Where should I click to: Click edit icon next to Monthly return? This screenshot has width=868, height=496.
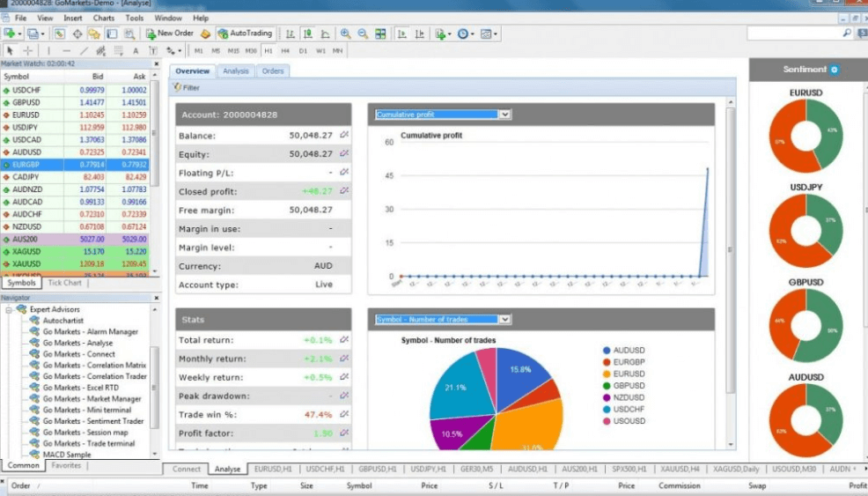(x=344, y=359)
